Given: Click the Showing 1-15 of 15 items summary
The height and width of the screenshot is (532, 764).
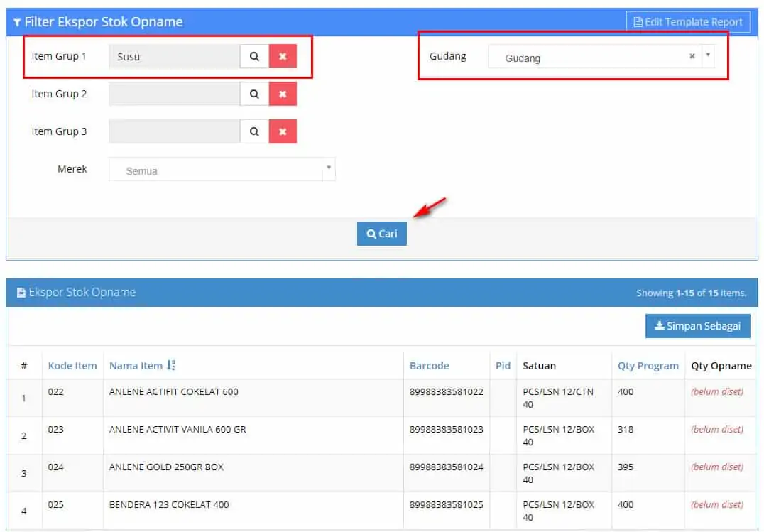Looking at the screenshot, I should pos(691,293).
